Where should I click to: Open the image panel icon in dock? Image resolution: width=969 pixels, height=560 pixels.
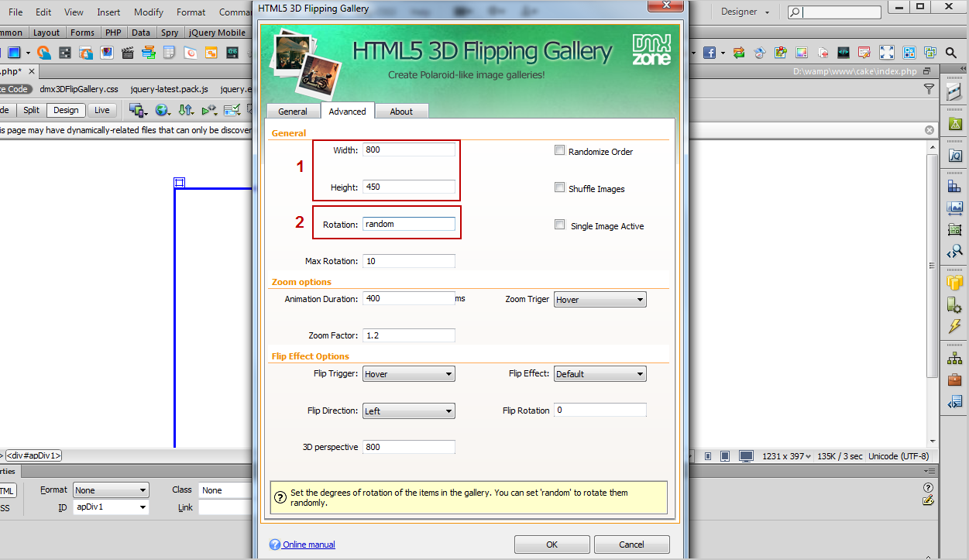pos(954,208)
